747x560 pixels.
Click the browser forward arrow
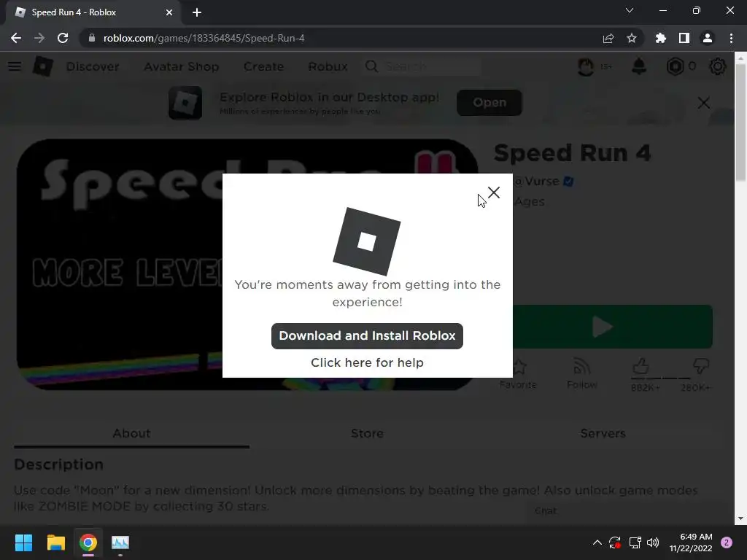coord(39,38)
